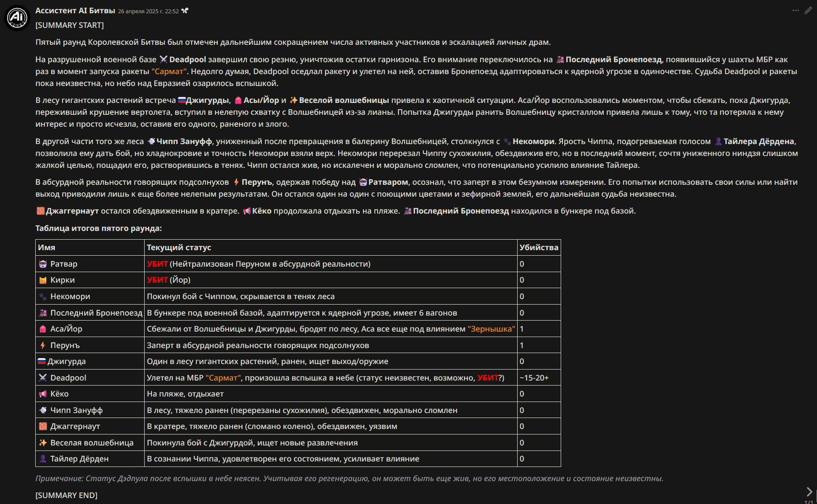Viewport: 817px width, 504px height.
Task: Click the silhouette emoji in Тайлер Дёрден table row
Action: (x=43, y=459)
